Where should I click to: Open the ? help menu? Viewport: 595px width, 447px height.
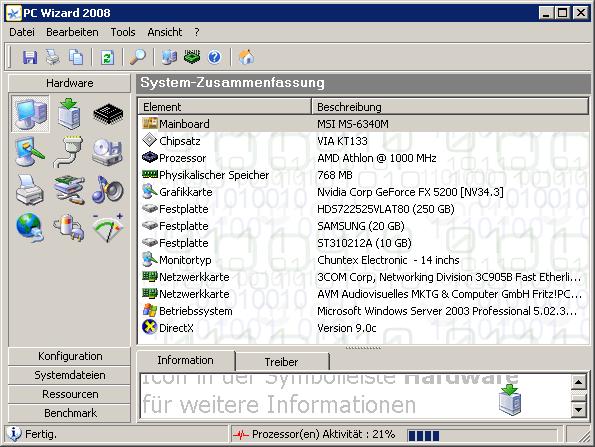click(x=197, y=32)
